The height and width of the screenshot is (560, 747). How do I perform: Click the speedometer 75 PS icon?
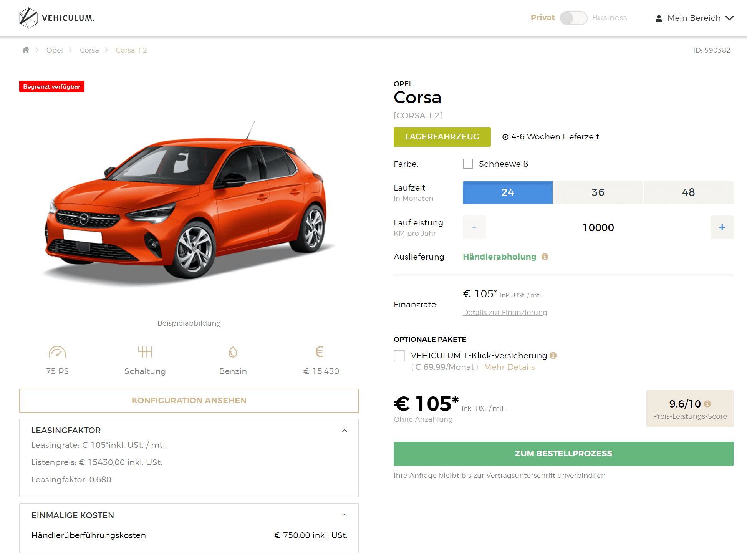(57, 352)
